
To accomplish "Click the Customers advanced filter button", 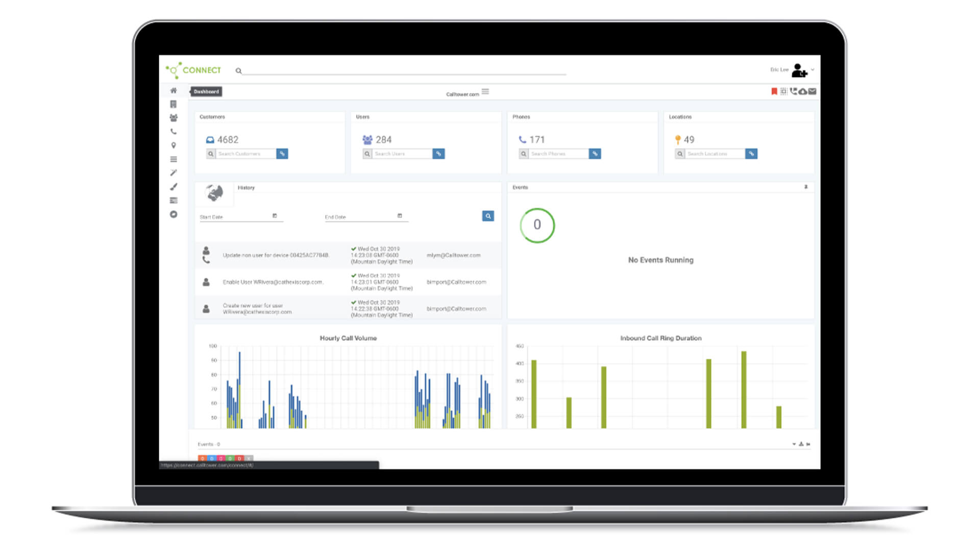I will click(283, 154).
